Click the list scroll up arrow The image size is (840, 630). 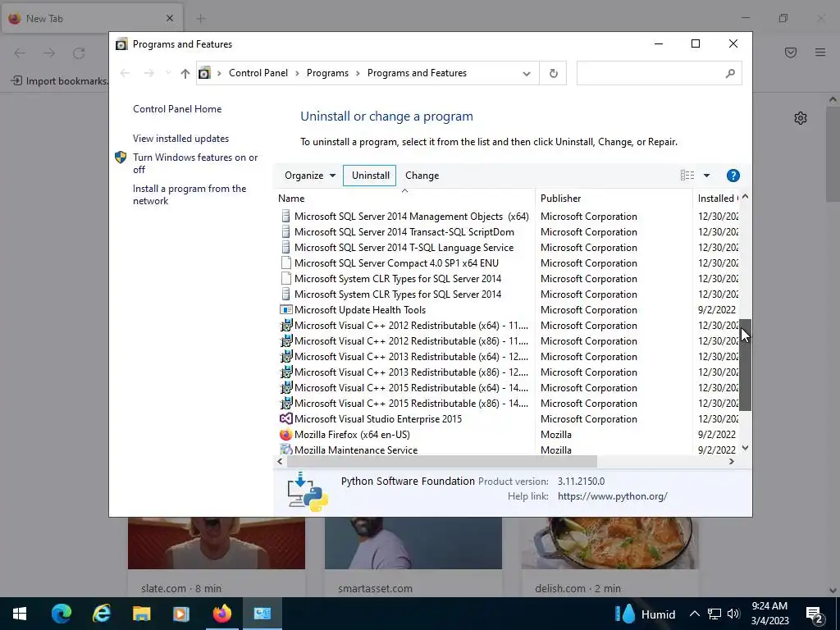coord(745,197)
